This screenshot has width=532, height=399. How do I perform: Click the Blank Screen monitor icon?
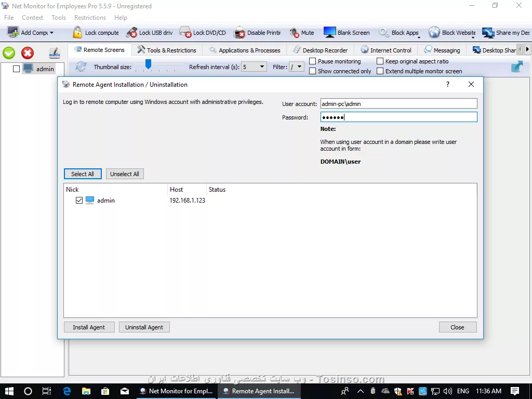pos(329,33)
